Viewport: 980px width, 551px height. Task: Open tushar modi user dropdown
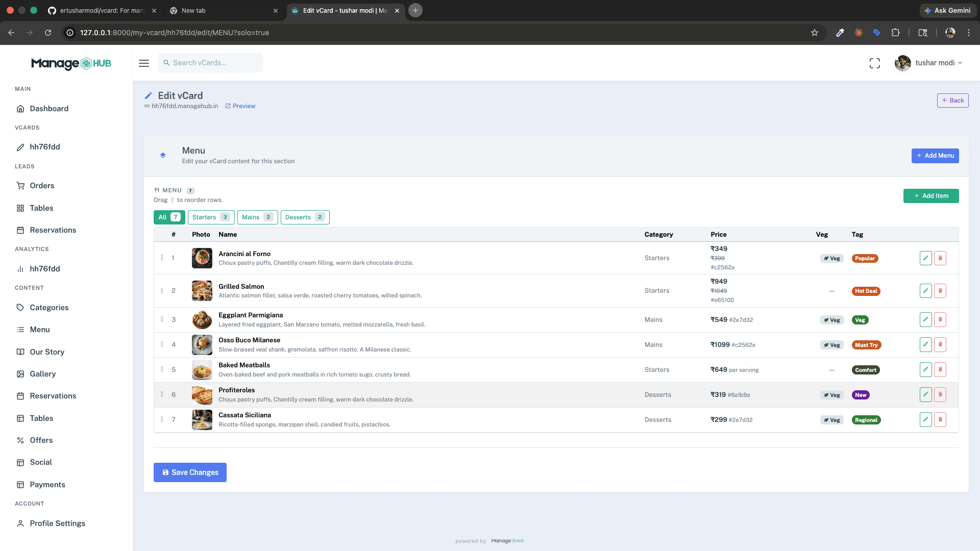[x=928, y=63]
